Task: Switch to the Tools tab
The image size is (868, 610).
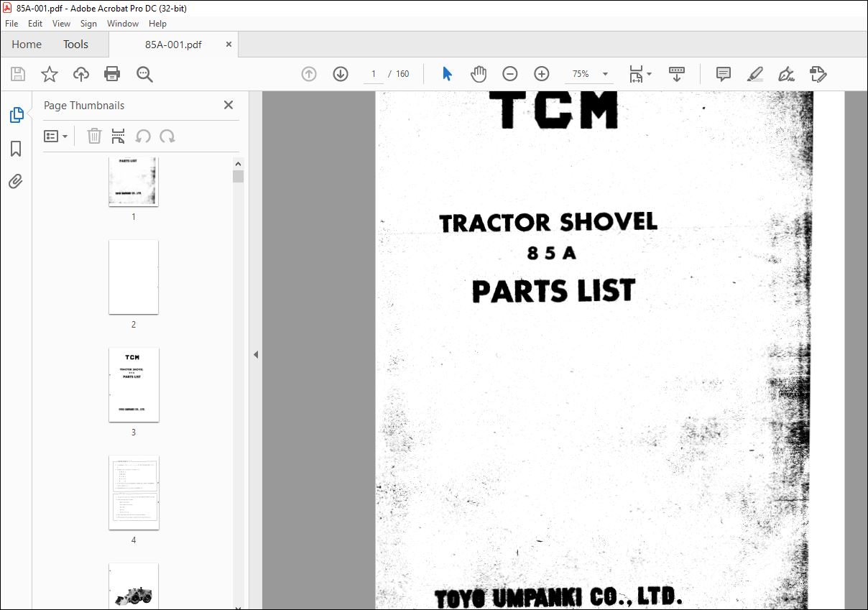Action: coord(75,45)
